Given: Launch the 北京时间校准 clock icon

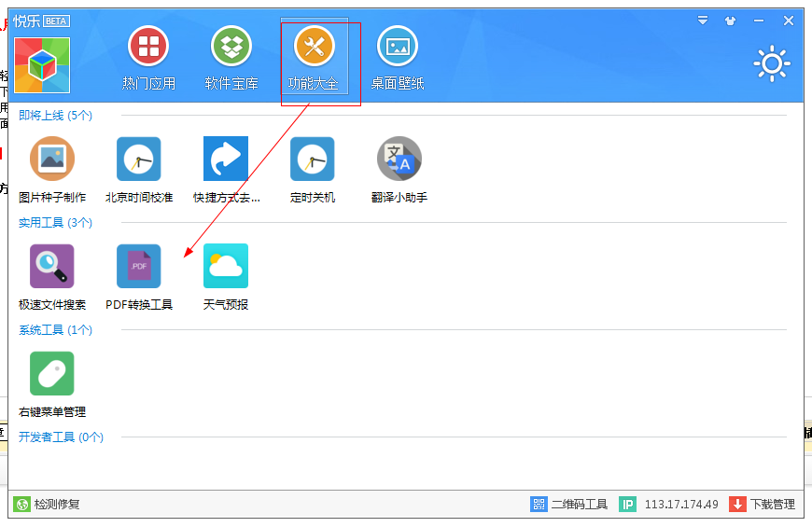Looking at the screenshot, I should pyautogui.click(x=139, y=159).
